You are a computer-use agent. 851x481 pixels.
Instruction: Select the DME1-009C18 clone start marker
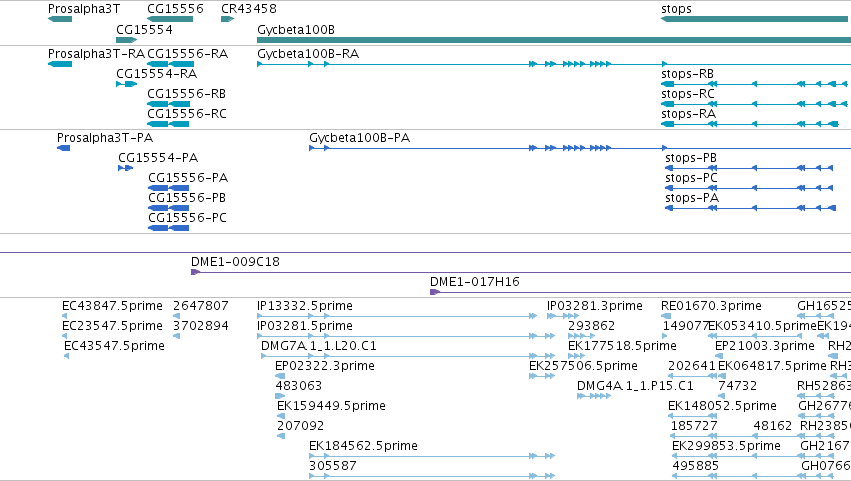click(x=195, y=272)
